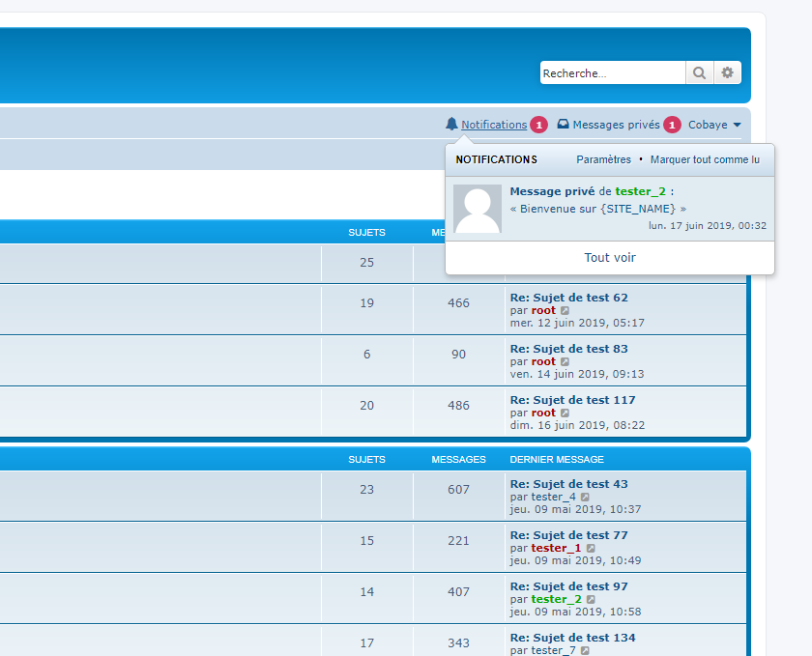Expand the Cobaye user dropdown
The height and width of the screenshot is (656, 812).
coord(714,125)
